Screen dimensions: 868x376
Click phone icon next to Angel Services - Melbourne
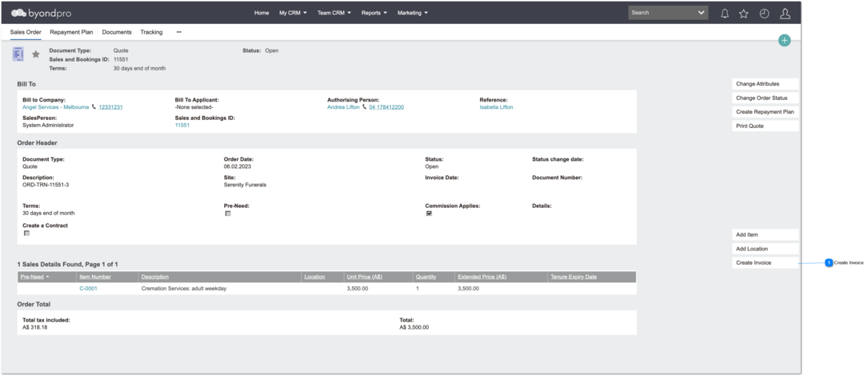(x=94, y=106)
